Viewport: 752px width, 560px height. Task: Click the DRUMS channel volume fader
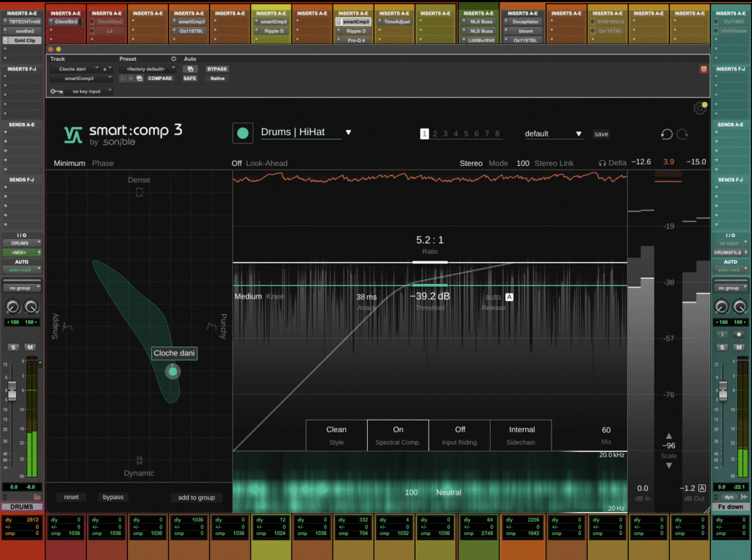pyautogui.click(x=12, y=391)
